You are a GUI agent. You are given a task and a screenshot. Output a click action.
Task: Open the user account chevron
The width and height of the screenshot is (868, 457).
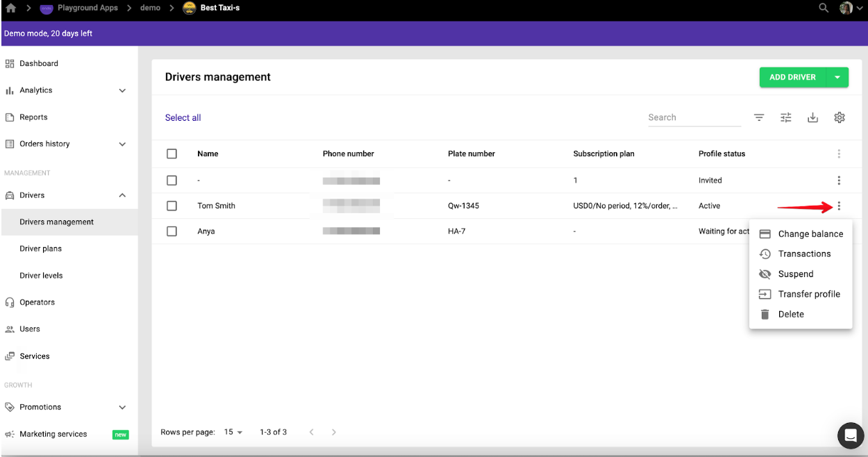coord(860,8)
